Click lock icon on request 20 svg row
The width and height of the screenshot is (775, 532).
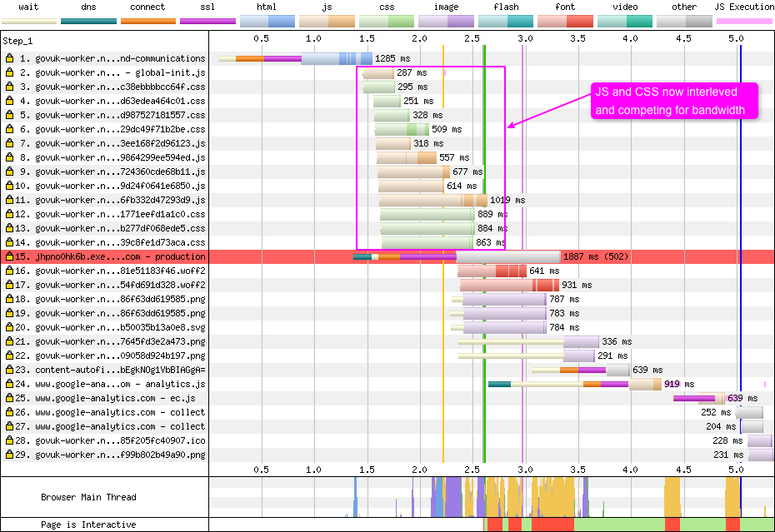[x=9, y=327]
